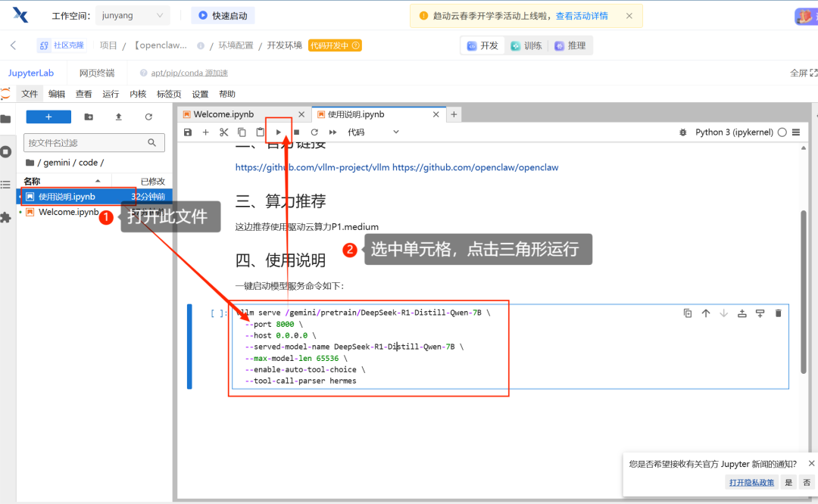Switch to 训练 mode
The width and height of the screenshot is (818, 504).
[526, 45]
